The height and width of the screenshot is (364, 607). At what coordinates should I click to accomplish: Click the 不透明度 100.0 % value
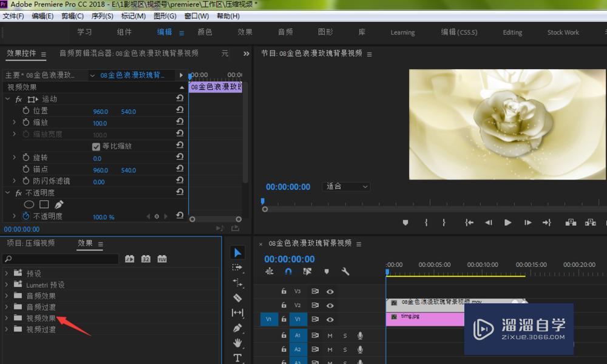(x=103, y=217)
